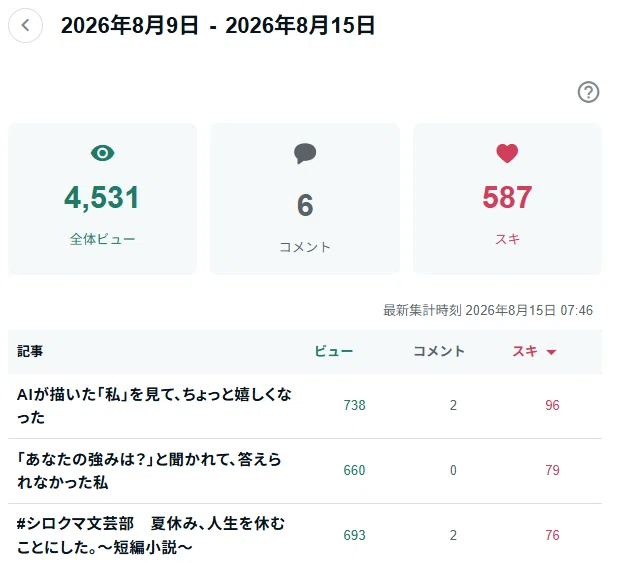This screenshot has width=625, height=563.
Task: Select the 4,531 total views card
Action: click(102, 199)
